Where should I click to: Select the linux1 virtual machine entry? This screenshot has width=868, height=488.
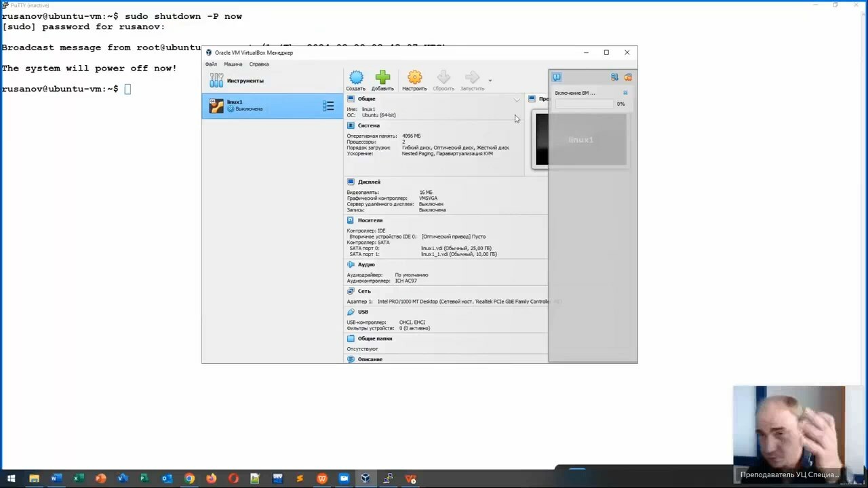point(273,105)
